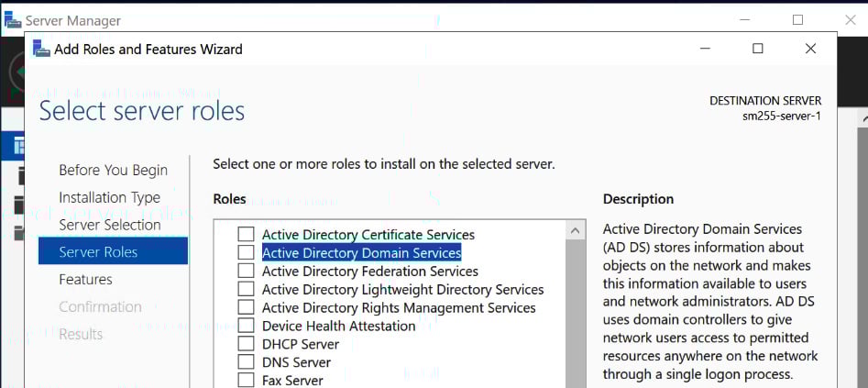Maximize the Server Manager window
Screen dimensions: 868x388
tap(797, 20)
